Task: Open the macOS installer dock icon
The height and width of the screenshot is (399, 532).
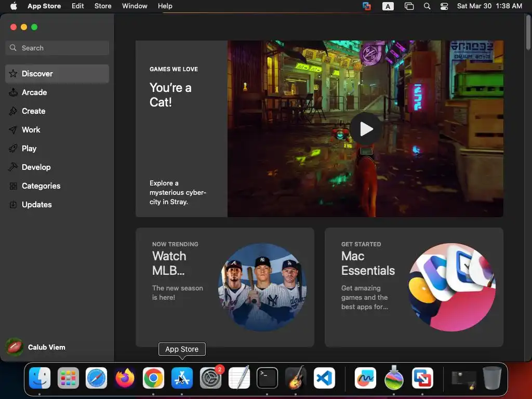Action: click(394, 378)
